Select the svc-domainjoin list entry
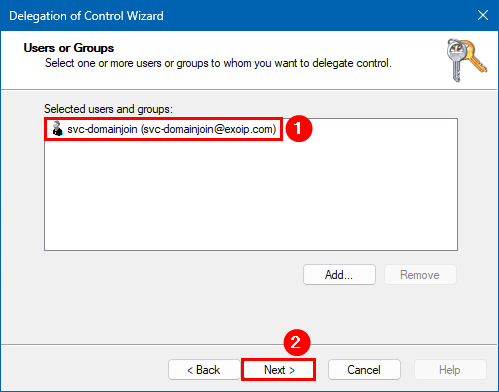 [164, 129]
